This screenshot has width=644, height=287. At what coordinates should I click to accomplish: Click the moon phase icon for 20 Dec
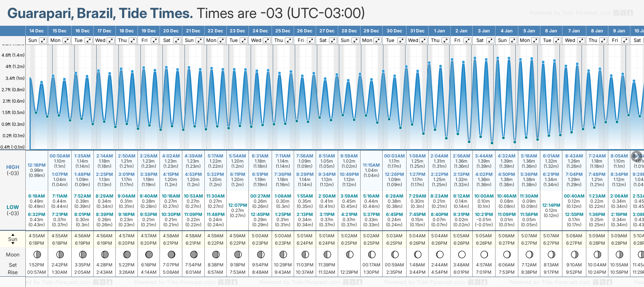point(171,254)
